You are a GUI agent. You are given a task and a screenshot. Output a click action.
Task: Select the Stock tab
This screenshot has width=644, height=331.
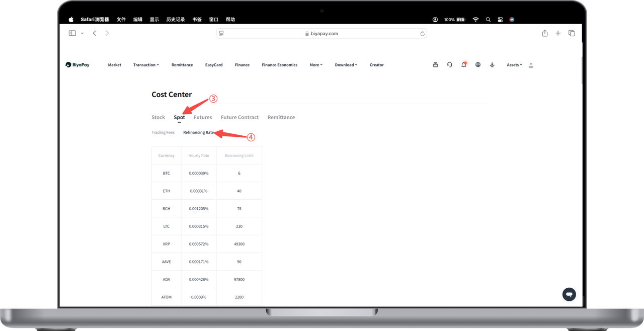click(158, 117)
